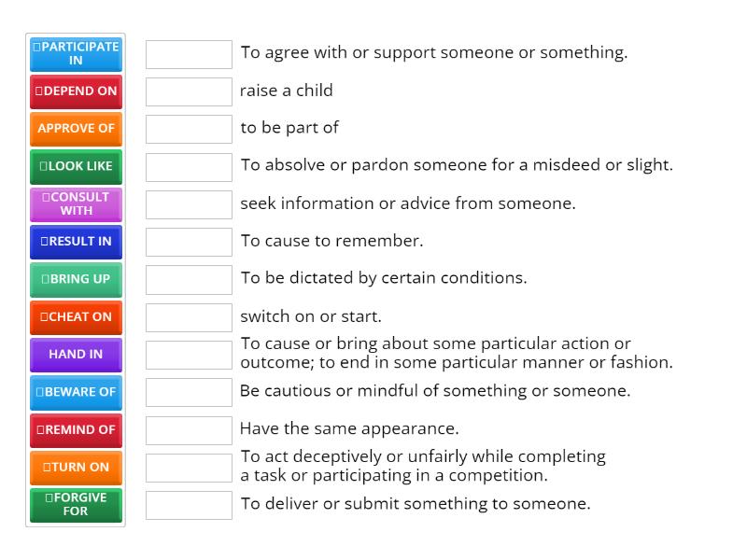This screenshot has width=747, height=560.
Task: Select the HAND IN tile
Action: pos(76,355)
